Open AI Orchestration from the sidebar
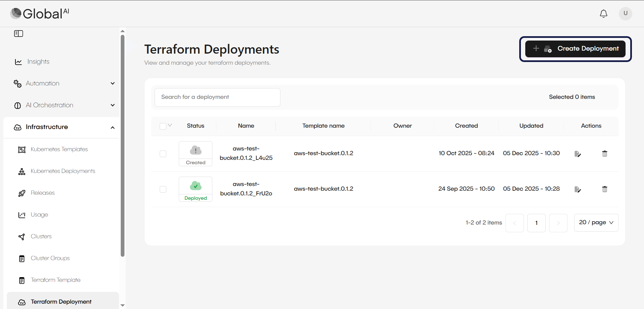This screenshot has height=309, width=644. tap(50, 105)
